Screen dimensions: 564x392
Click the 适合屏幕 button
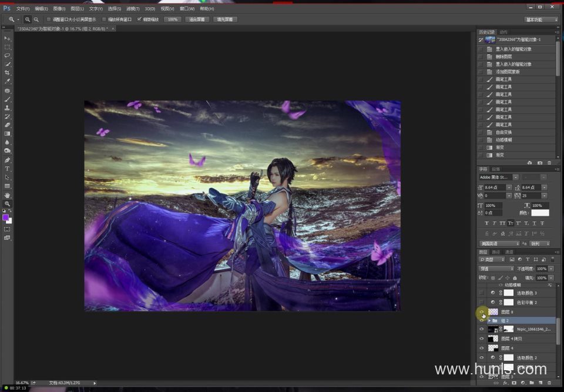(x=197, y=19)
